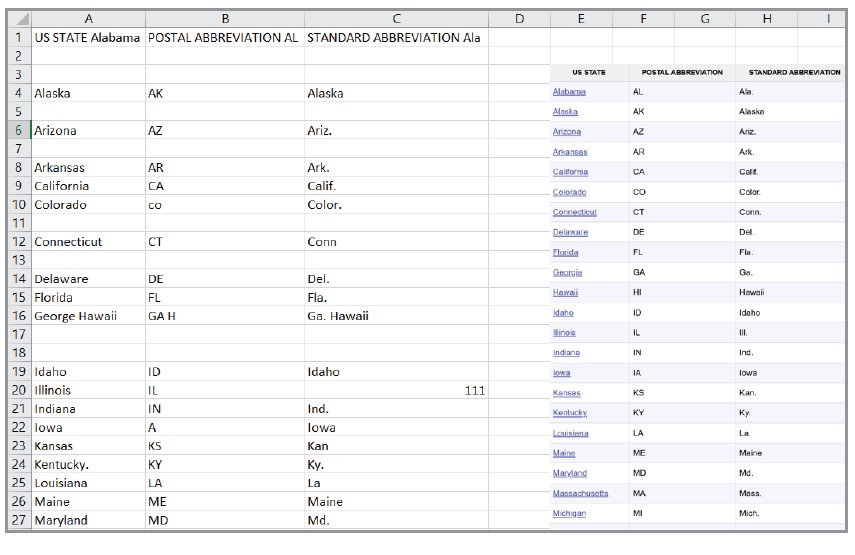The width and height of the screenshot is (855, 555).
Task: Select the row 20 header
Action: 20,390
